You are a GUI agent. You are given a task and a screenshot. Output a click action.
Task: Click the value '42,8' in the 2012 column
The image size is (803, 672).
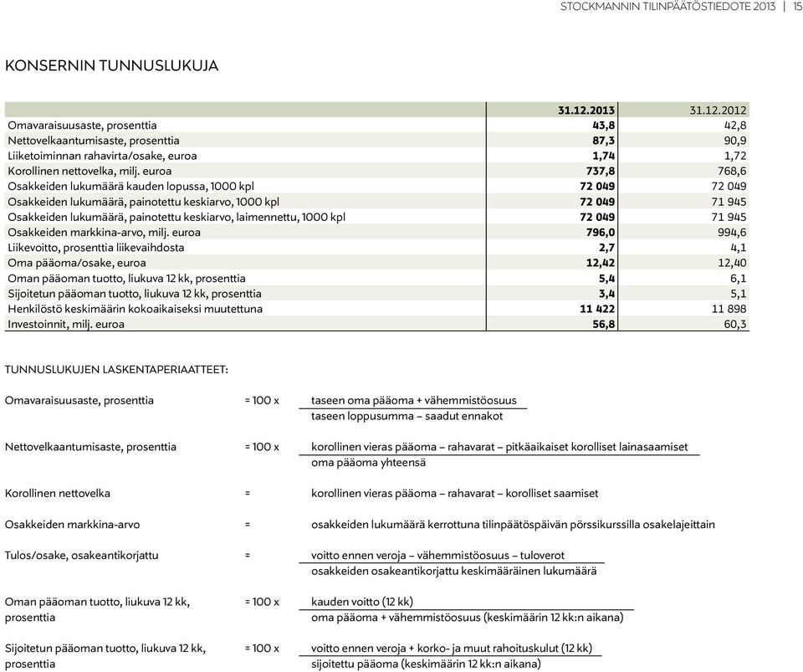(735, 126)
